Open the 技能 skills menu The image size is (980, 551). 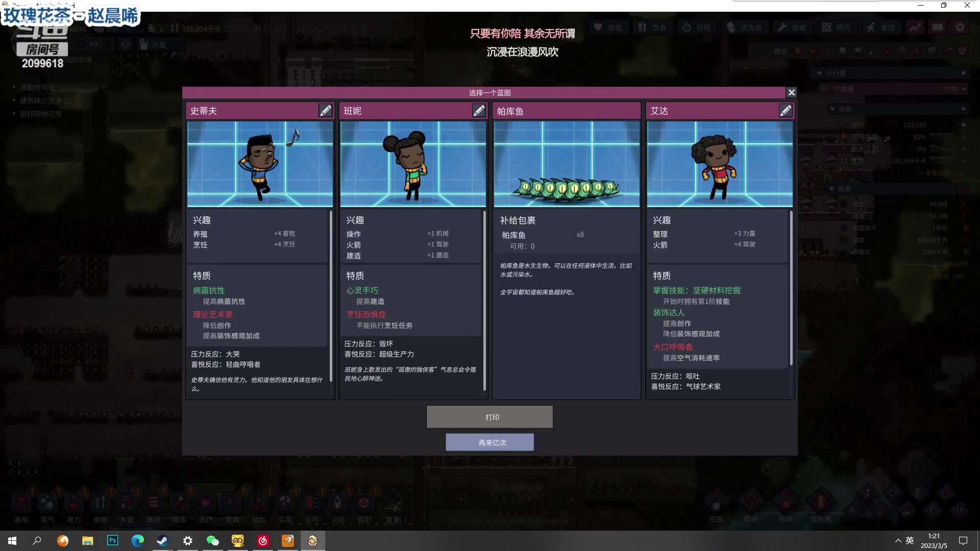point(792,28)
